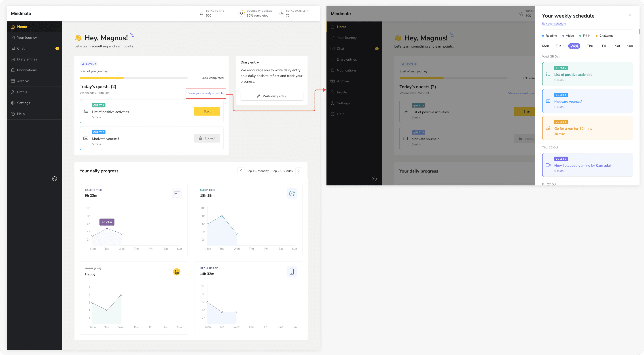
Task: Click the Sleep Time moon icon
Action: click(292, 194)
